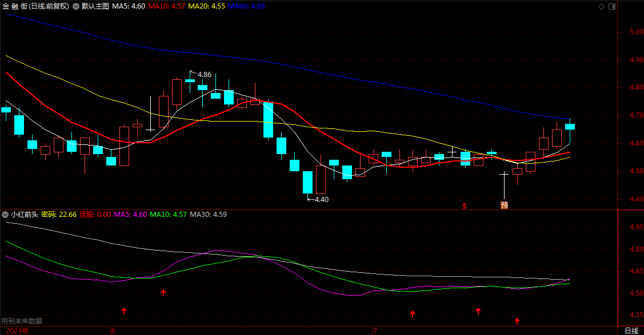
Task: Click the 4.95 sub-chart axis label
Action: (x=637, y=227)
